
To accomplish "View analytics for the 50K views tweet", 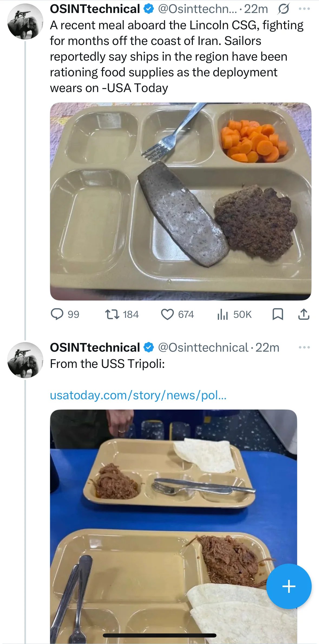I will tap(223, 314).
